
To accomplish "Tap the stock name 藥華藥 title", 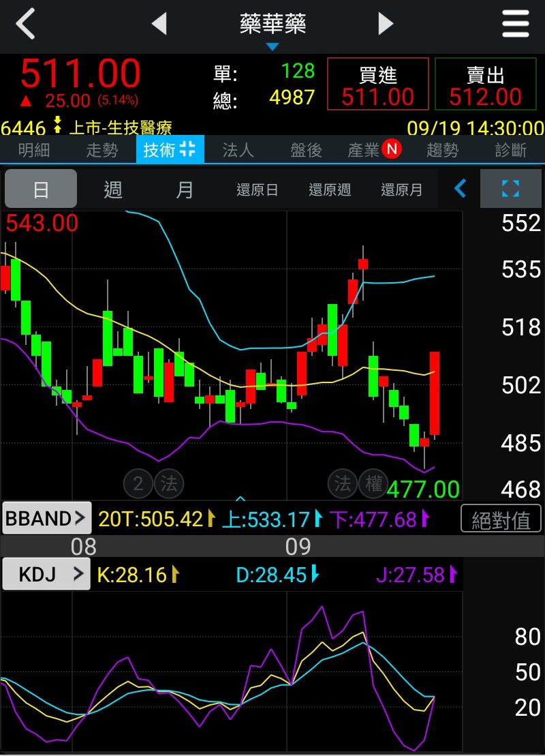I will (x=272, y=24).
